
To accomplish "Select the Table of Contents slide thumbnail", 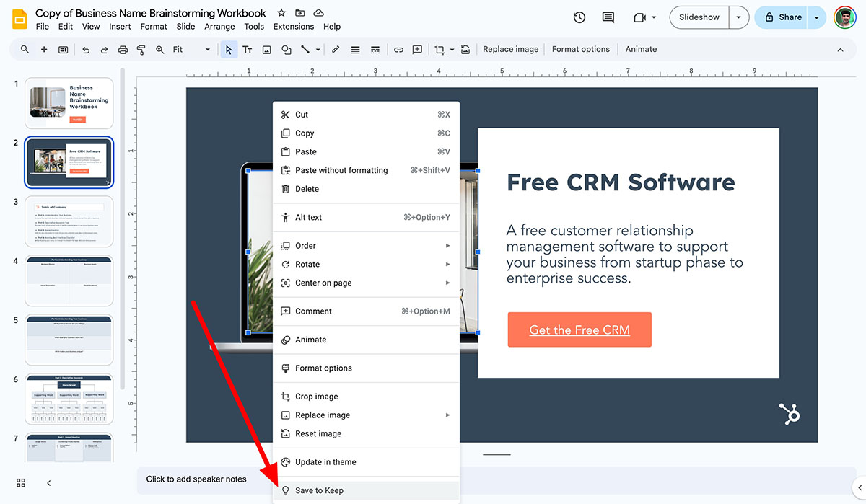I will click(x=69, y=221).
